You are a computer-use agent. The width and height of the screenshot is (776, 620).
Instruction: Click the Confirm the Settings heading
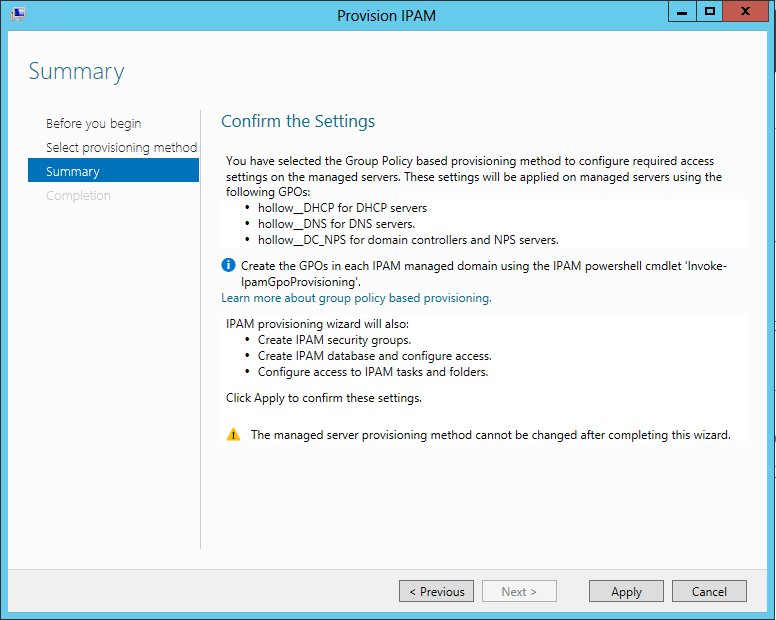tap(298, 122)
